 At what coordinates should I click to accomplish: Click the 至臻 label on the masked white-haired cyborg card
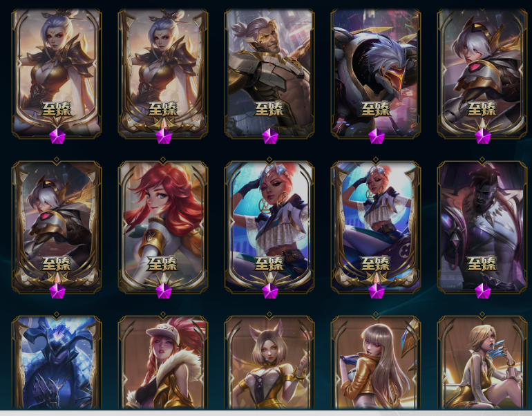[376, 109]
